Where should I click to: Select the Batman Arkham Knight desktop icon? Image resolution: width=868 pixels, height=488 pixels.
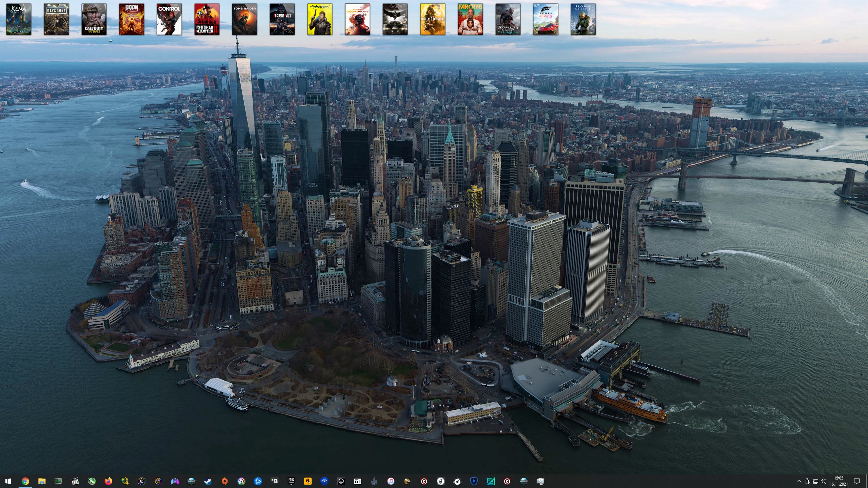(395, 19)
